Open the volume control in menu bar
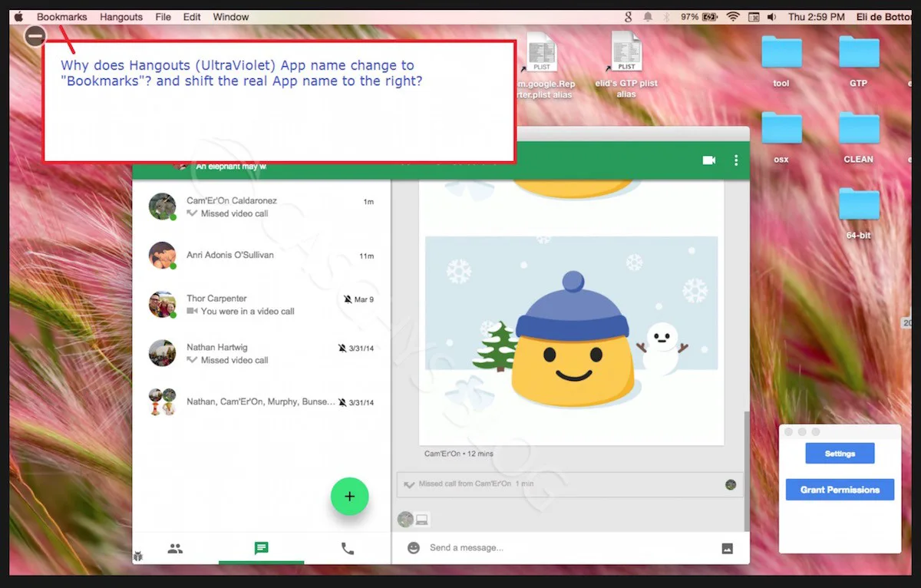 point(771,17)
